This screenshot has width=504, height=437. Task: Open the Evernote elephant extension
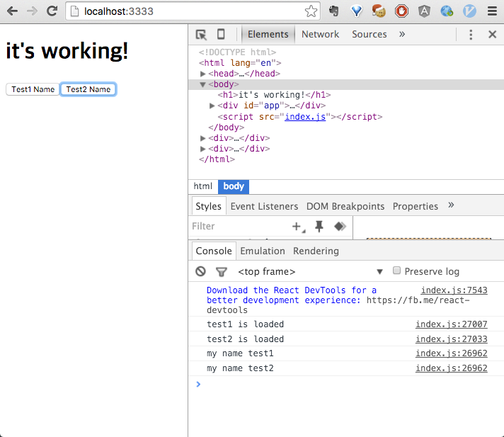click(333, 11)
